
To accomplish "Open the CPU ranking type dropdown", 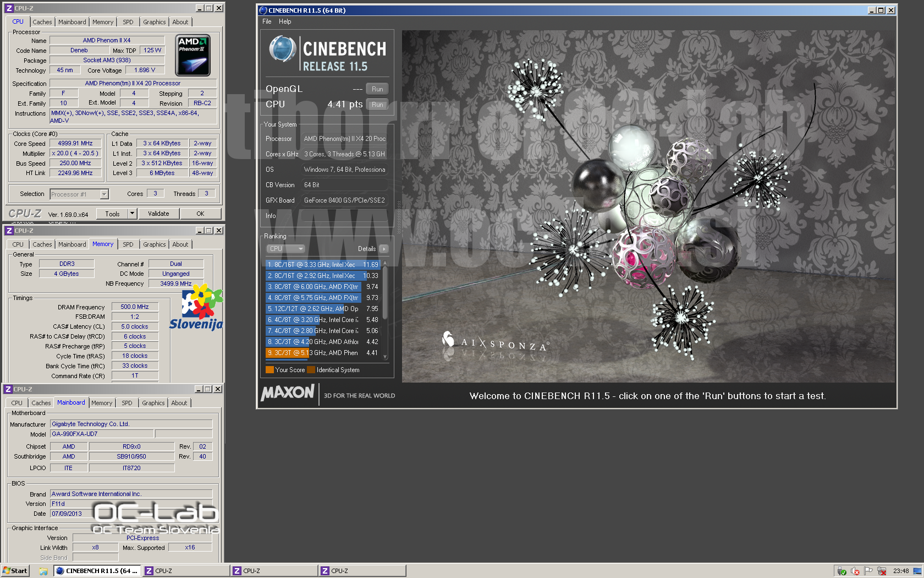I will coord(285,249).
